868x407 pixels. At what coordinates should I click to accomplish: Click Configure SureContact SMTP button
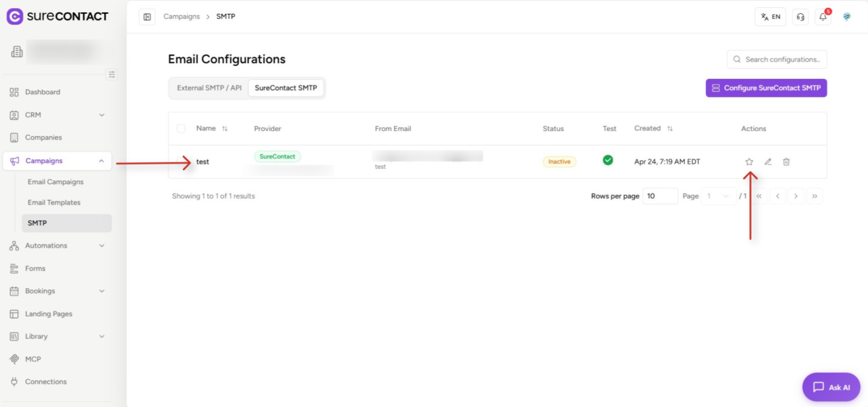(766, 88)
